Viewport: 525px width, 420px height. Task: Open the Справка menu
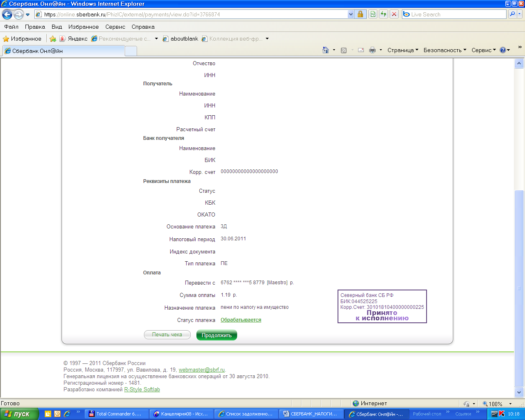(x=143, y=27)
